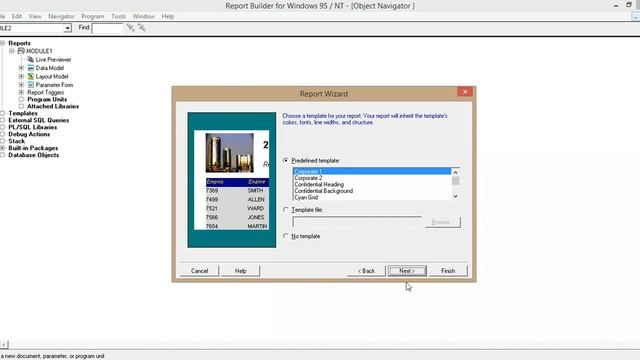Screen dimensions: 640x360
Task: Click the Parameter Form icon
Action: tap(31, 85)
